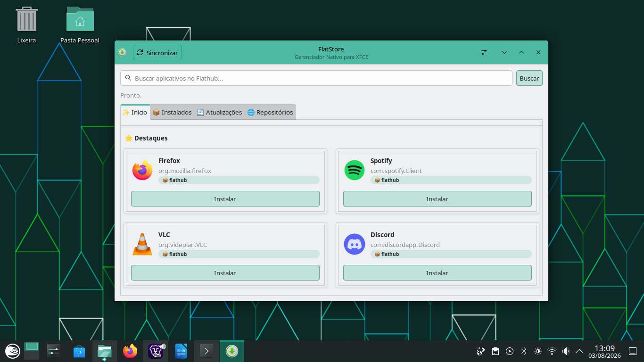Expand the hidden system tray icons arrow
The image size is (644, 362).
click(x=579, y=351)
